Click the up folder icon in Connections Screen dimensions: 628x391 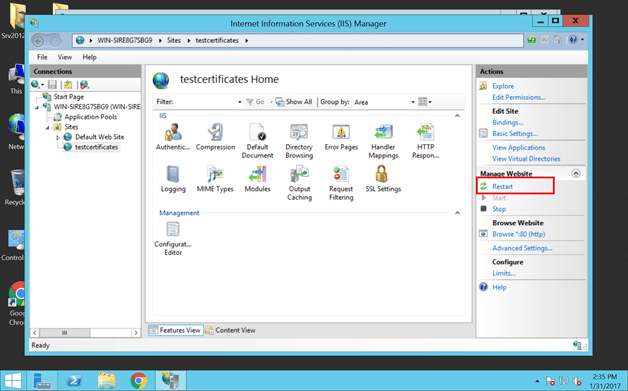point(68,85)
